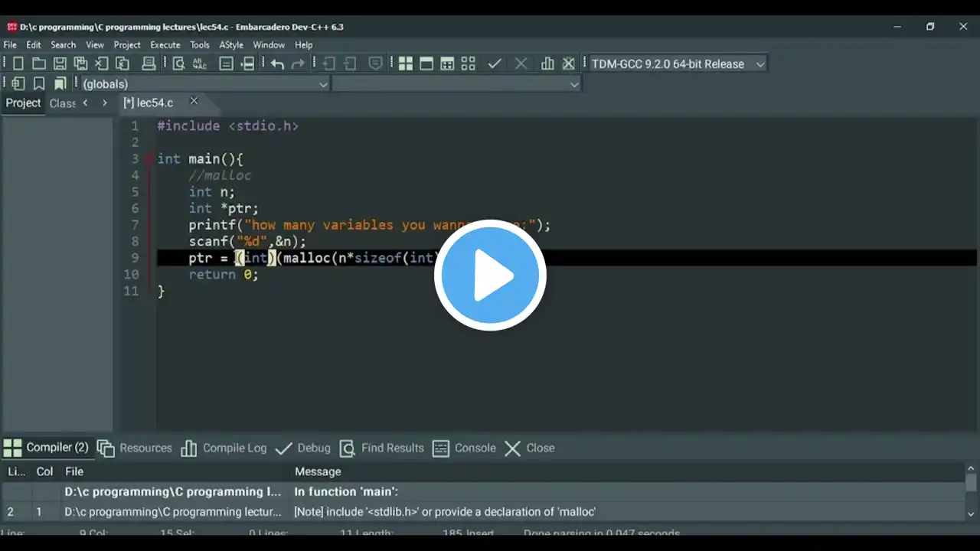Screen dimensions: 980x551
Task: Click the New file toolbar icon
Action: [x=18, y=64]
